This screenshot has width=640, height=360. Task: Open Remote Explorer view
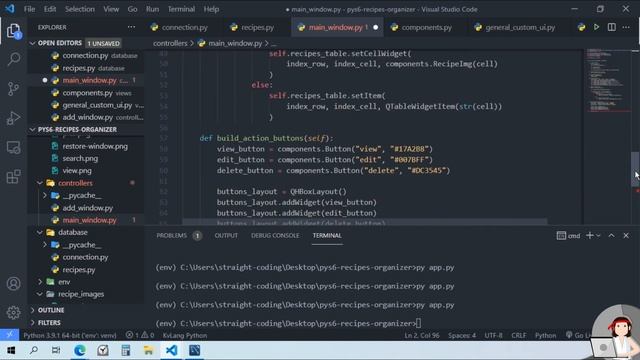tap(13, 147)
